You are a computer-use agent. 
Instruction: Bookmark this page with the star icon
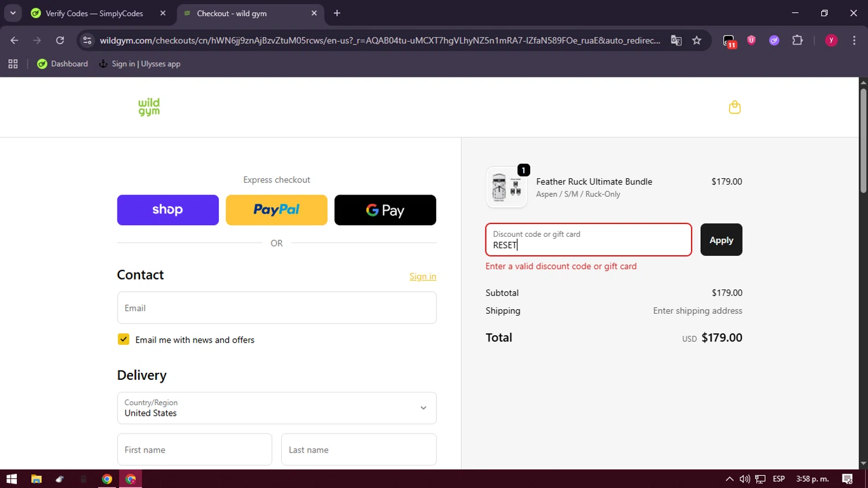pos(697,41)
